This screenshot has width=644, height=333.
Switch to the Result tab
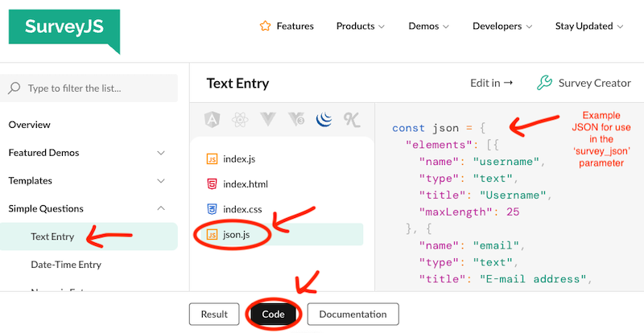click(x=214, y=314)
